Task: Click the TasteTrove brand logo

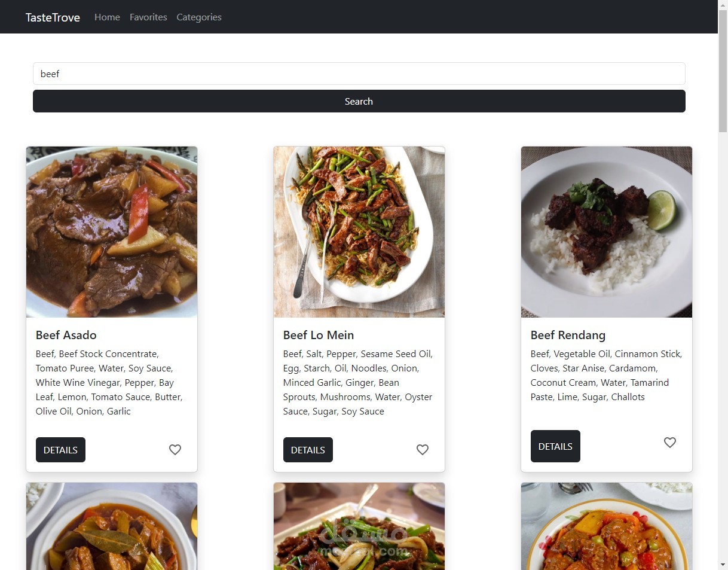Action: [53, 17]
